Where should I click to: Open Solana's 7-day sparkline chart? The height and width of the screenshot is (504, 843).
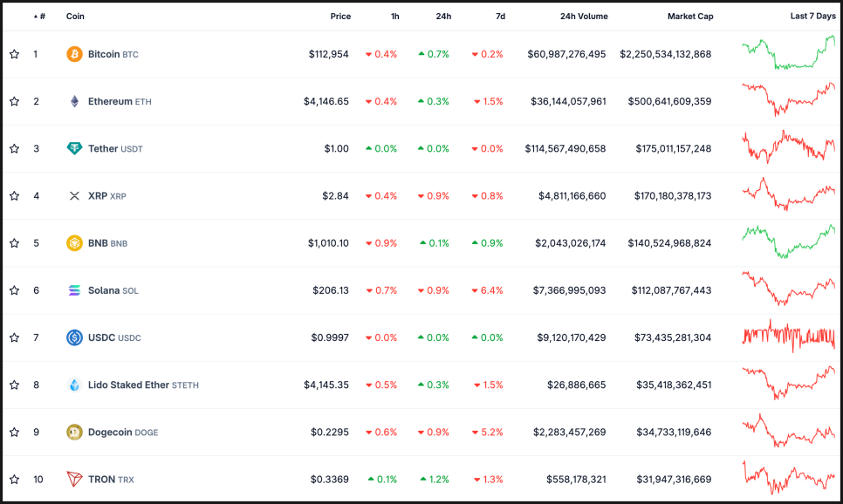point(789,289)
